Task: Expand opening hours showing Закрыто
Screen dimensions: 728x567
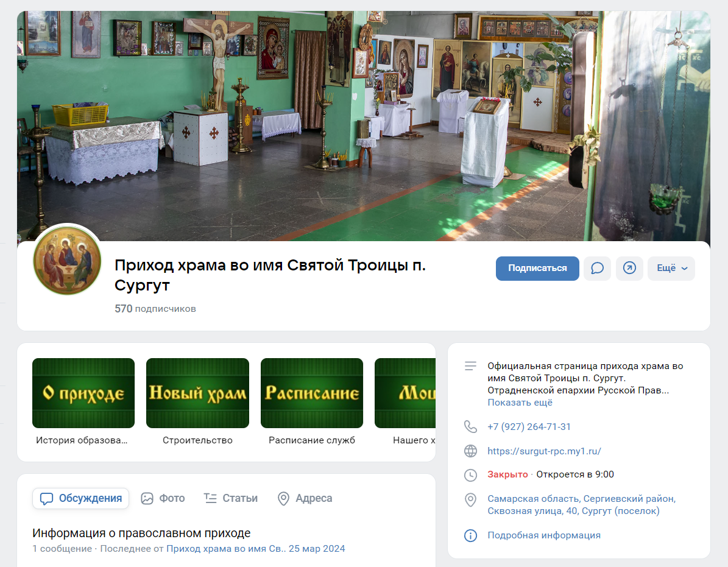Action: tap(507, 474)
